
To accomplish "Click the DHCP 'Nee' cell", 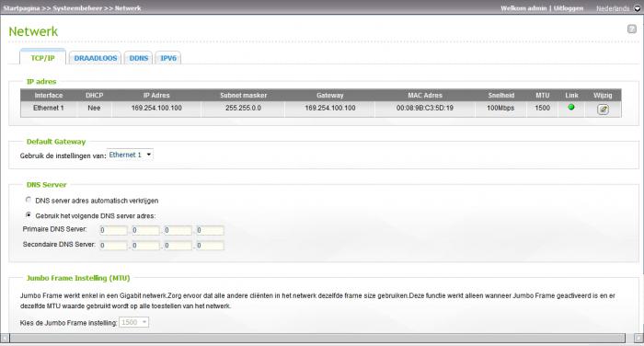I will pyautogui.click(x=94, y=108).
